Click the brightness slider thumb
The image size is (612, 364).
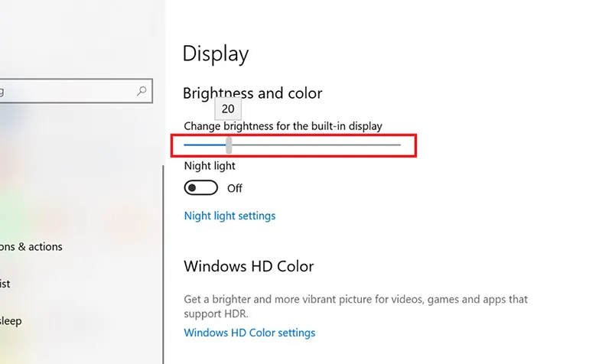tap(229, 145)
